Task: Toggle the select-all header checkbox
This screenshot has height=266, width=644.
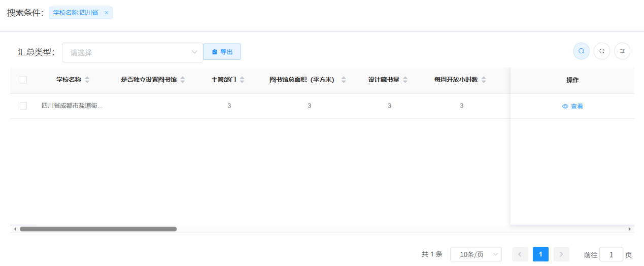Action: point(23,80)
